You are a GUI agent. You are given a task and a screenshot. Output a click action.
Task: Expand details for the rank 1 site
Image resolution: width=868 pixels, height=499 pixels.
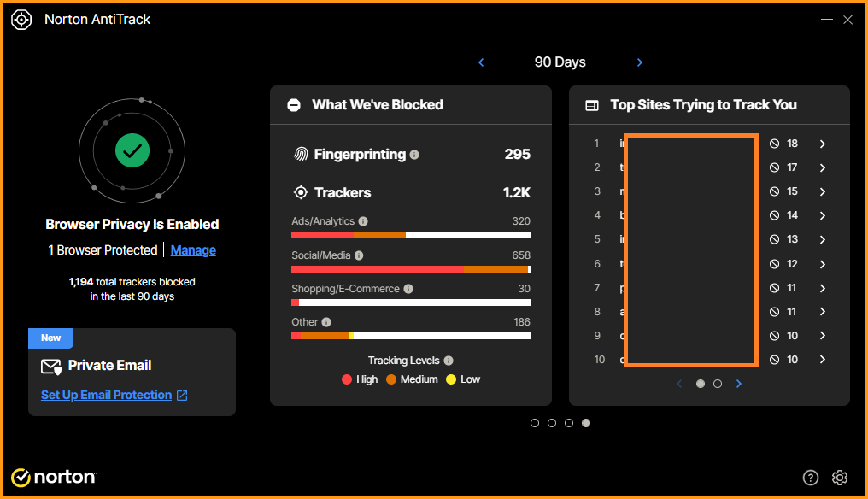823,144
